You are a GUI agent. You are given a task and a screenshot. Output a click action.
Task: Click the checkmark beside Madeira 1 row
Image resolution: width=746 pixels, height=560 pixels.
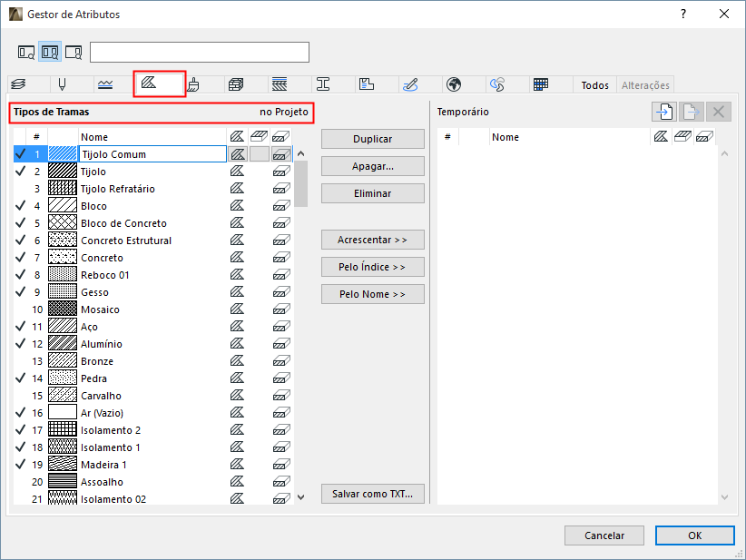pos(21,464)
